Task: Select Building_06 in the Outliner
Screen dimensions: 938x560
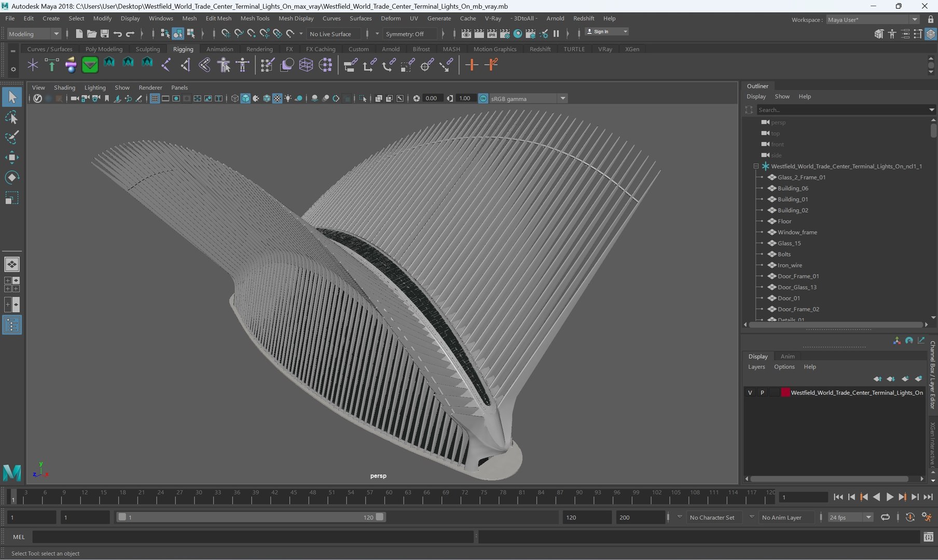Action: pos(793,188)
